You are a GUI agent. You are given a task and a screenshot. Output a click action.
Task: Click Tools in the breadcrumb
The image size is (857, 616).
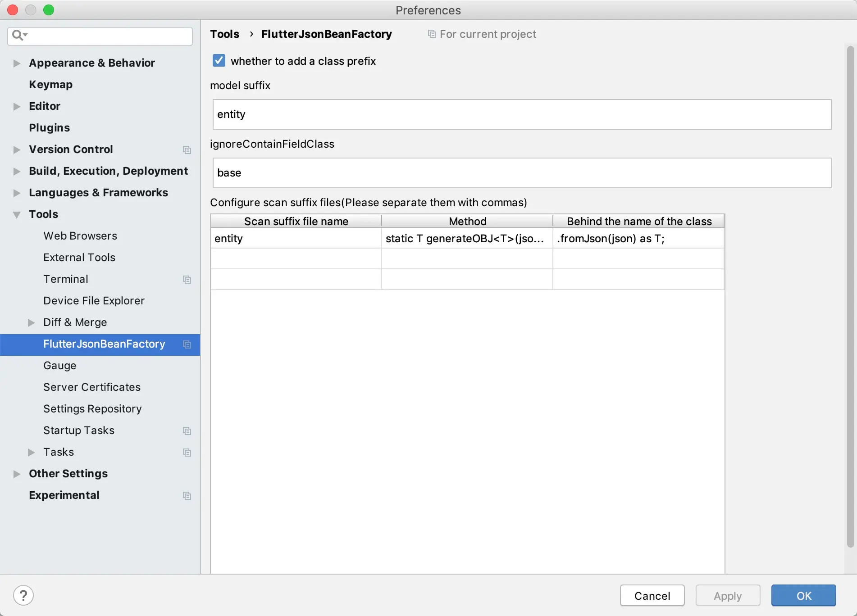224,34
